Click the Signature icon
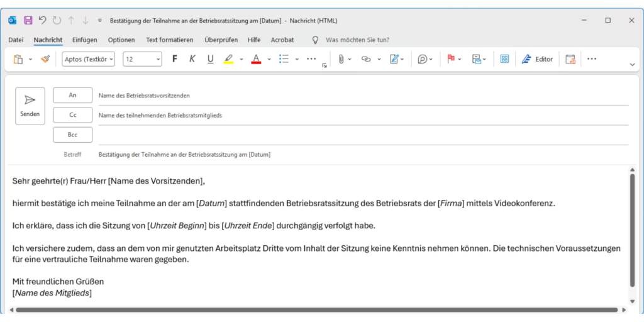The image size is (644, 322). [x=395, y=59]
